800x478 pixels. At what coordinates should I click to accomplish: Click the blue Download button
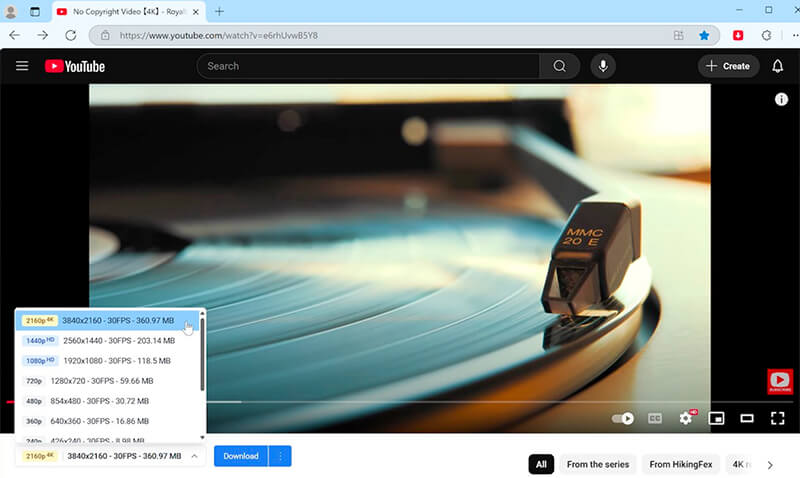click(x=241, y=456)
